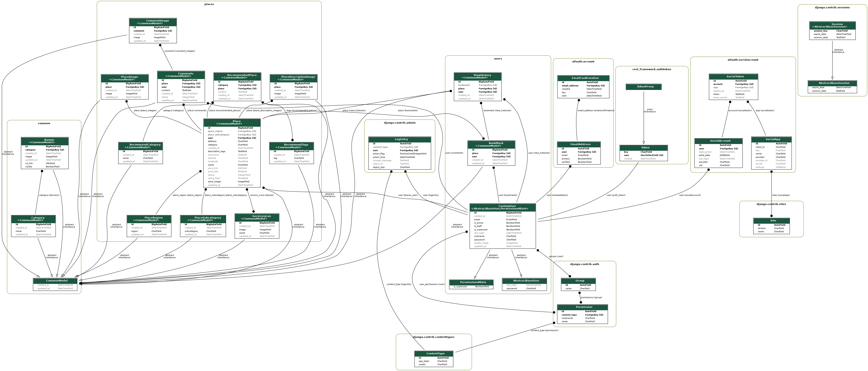The height and width of the screenshot is (371, 868).
Task: Click the 'proxy inheritance' edge label
Action: pyautogui.click(x=650, y=111)
